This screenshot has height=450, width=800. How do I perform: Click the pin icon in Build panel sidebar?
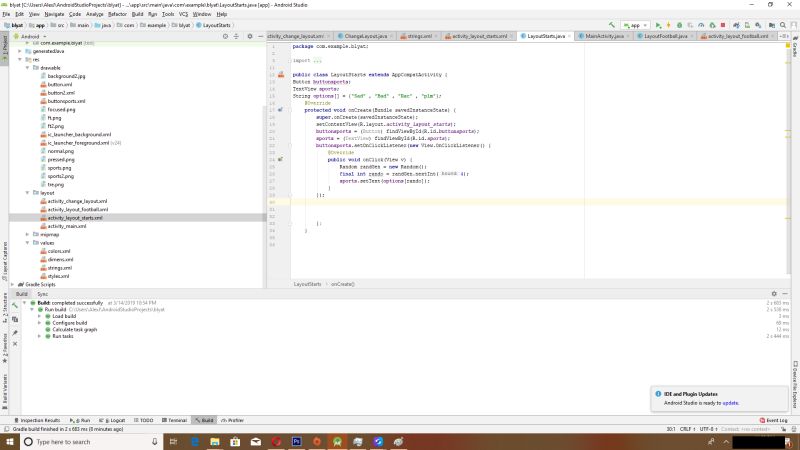click(15, 332)
